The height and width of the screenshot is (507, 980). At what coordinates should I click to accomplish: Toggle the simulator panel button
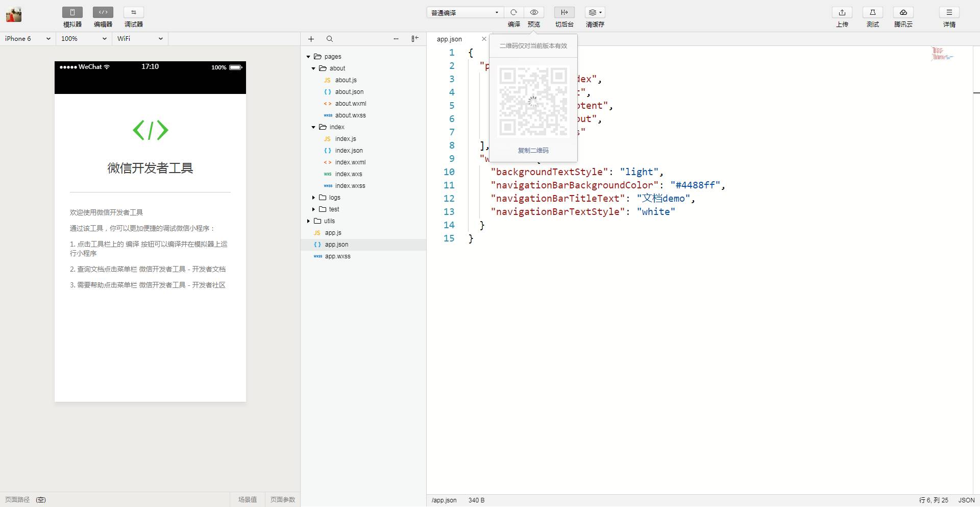(72, 12)
